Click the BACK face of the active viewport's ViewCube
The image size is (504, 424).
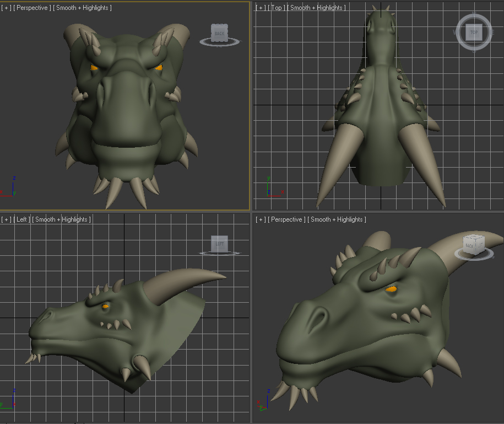(x=220, y=33)
